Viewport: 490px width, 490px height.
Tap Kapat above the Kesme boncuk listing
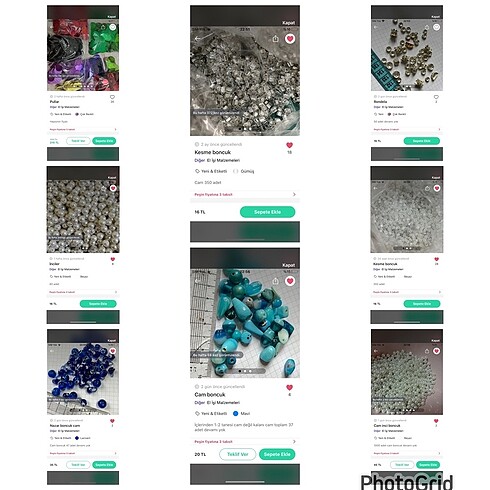288,23
